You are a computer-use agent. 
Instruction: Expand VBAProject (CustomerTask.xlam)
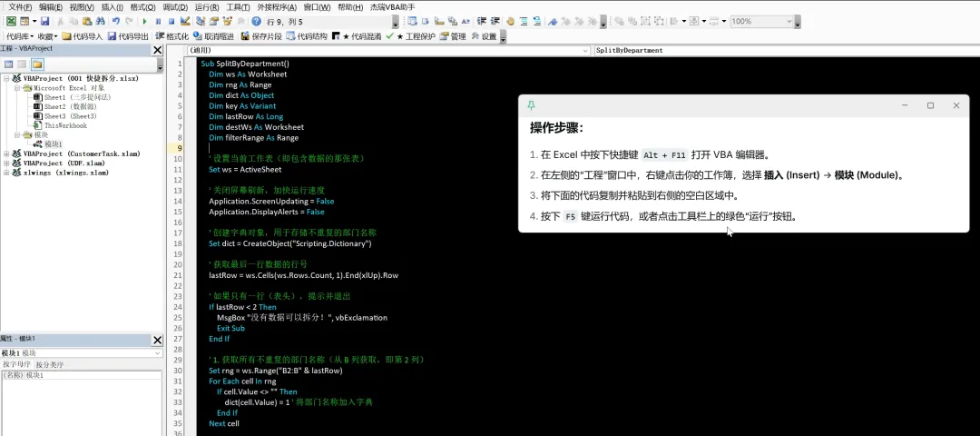tap(6, 154)
